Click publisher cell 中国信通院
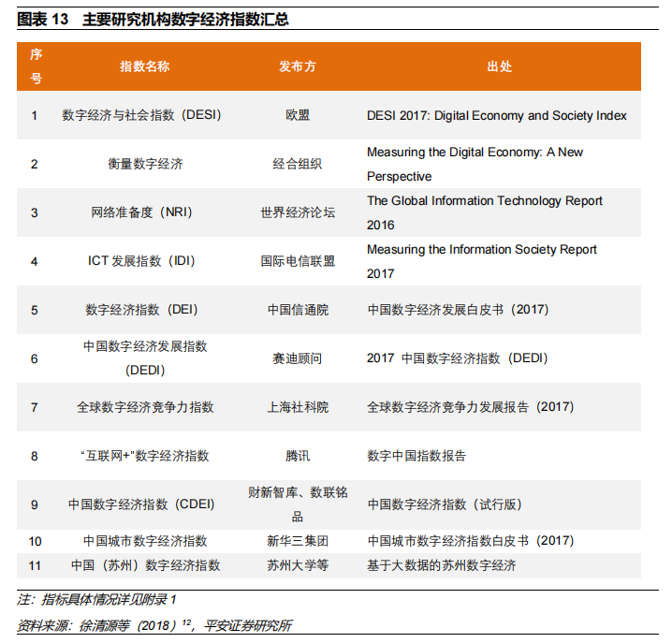This screenshot has width=672, height=643. click(298, 310)
